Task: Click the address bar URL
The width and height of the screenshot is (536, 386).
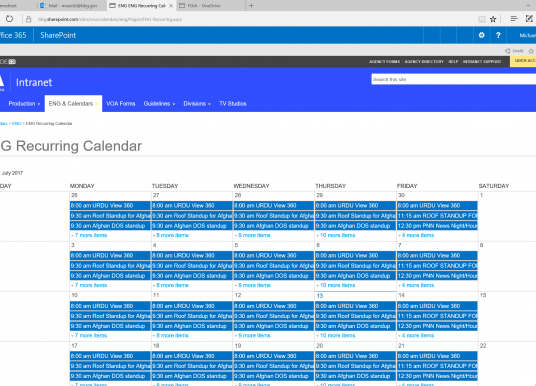Action: tap(110, 19)
